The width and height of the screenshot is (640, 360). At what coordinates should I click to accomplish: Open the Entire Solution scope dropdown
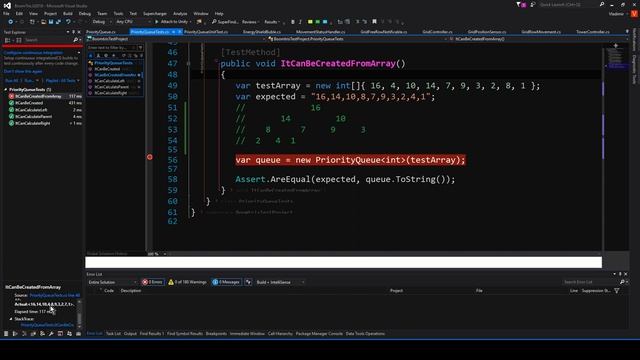[x=112, y=282]
